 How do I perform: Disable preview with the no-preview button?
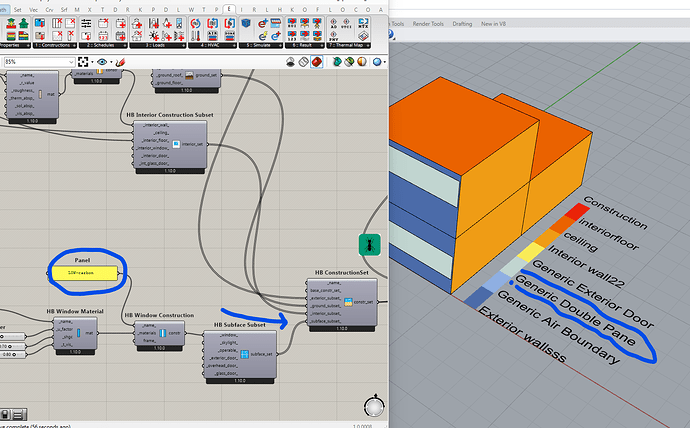pos(290,62)
